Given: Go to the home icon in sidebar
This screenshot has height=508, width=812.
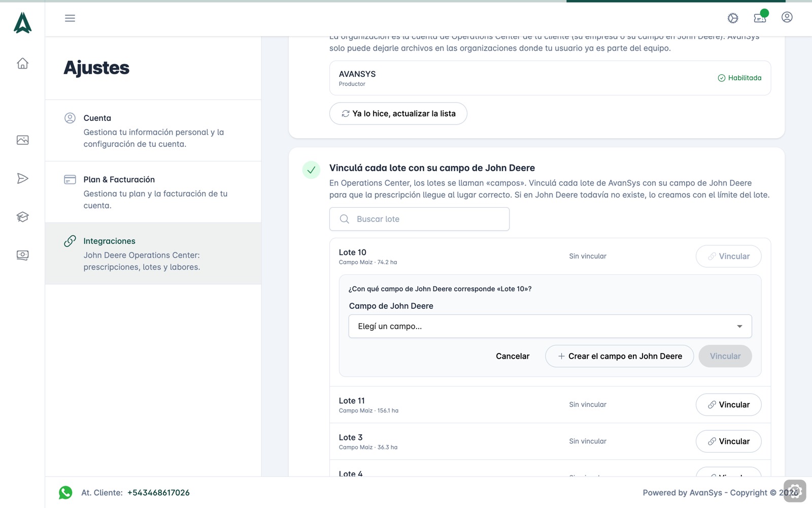Looking at the screenshot, I should pos(22,63).
